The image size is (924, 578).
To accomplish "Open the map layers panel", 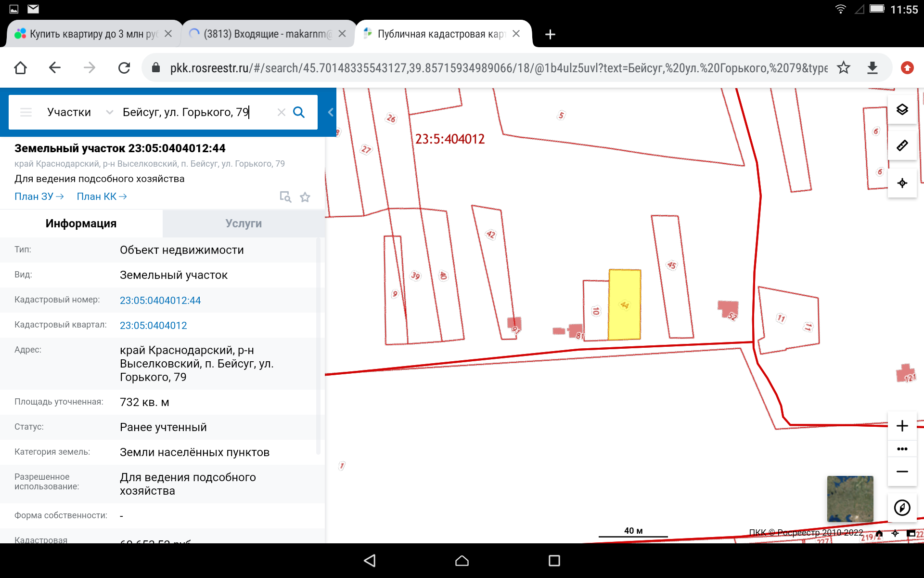I will (x=902, y=110).
